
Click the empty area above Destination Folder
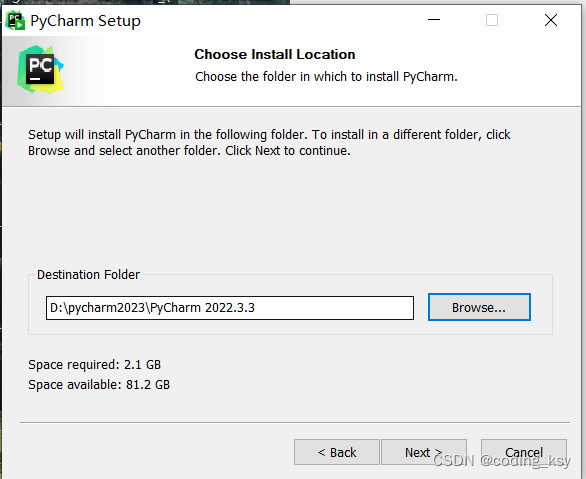[292, 213]
